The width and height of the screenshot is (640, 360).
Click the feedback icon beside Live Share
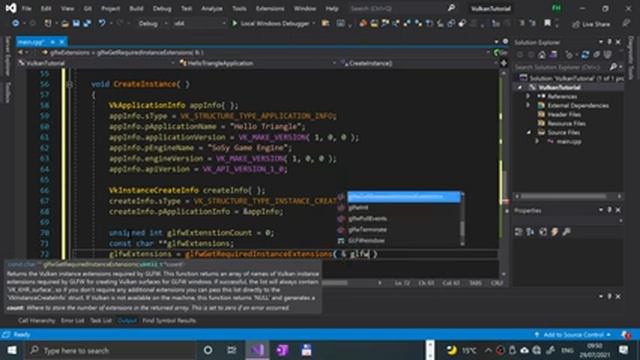626,24
